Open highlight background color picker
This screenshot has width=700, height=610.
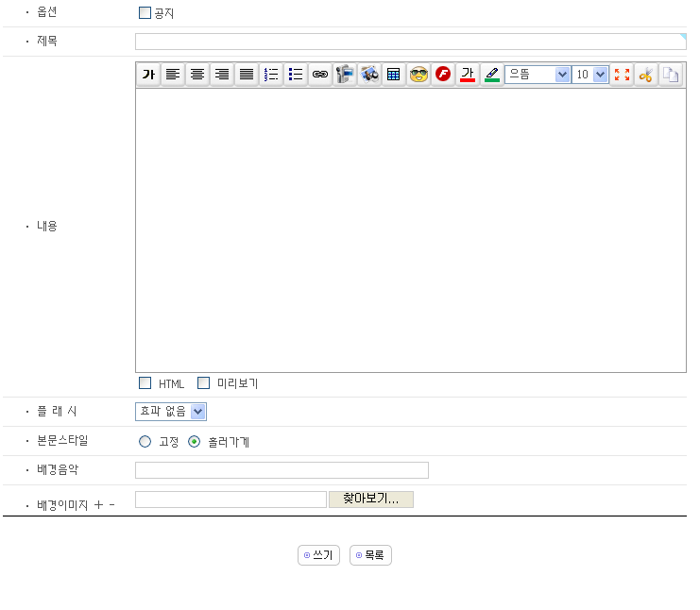[492, 74]
